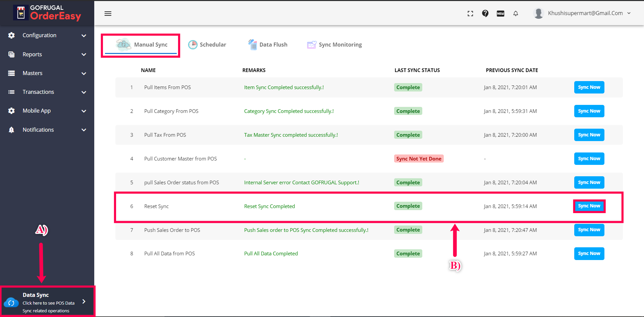Screen dimensions: 644x317
Task: Expand the Configuration sidebar menu
Action: pyautogui.click(x=47, y=35)
